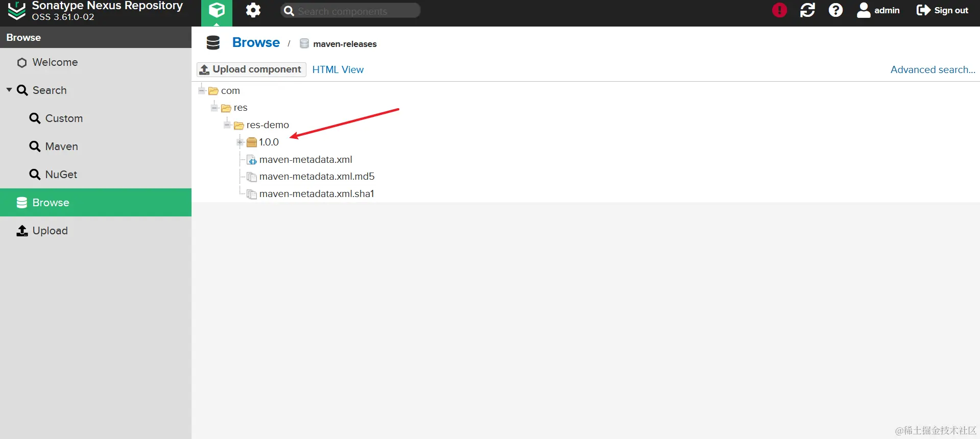The height and width of the screenshot is (439, 980).
Task: Click the Sonatype Nexus logo
Action: click(x=17, y=11)
